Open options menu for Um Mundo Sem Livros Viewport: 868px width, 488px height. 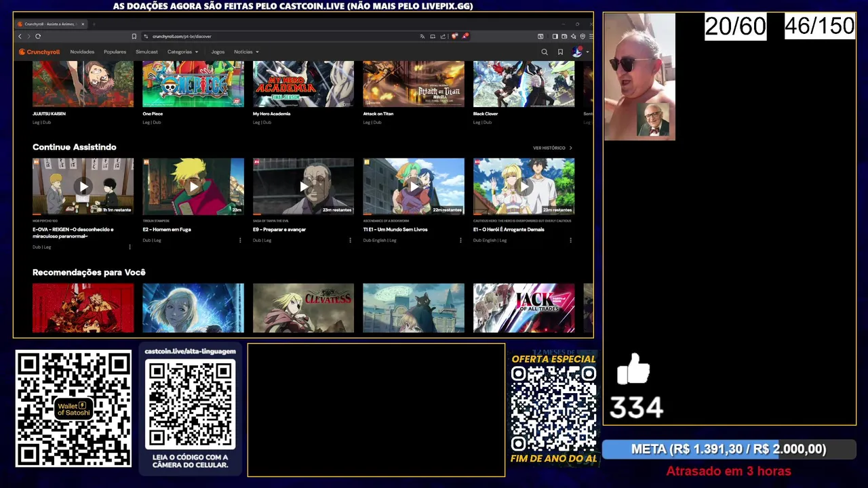[460, 240]
